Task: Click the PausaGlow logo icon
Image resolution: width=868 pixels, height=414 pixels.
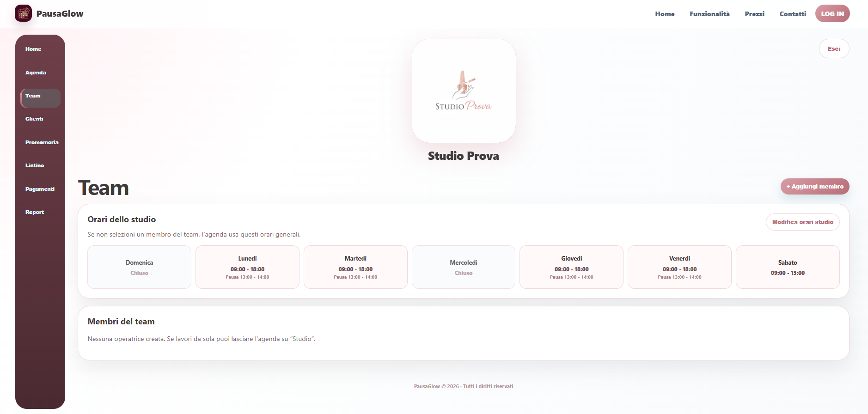Action: 23,13
